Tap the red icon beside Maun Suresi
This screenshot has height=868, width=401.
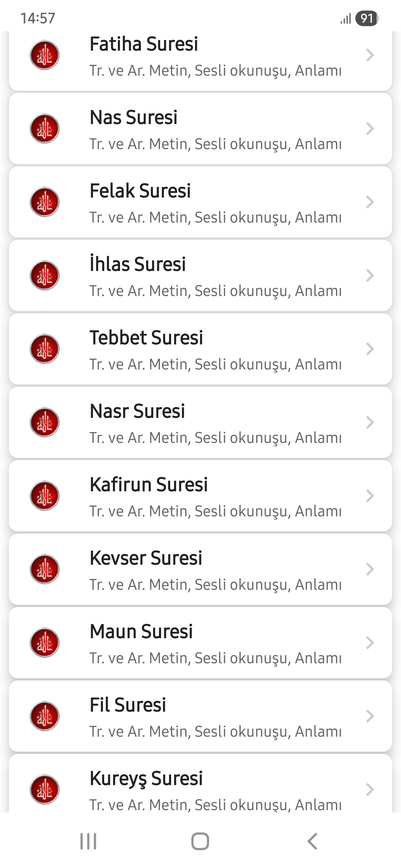pos(45,643)
